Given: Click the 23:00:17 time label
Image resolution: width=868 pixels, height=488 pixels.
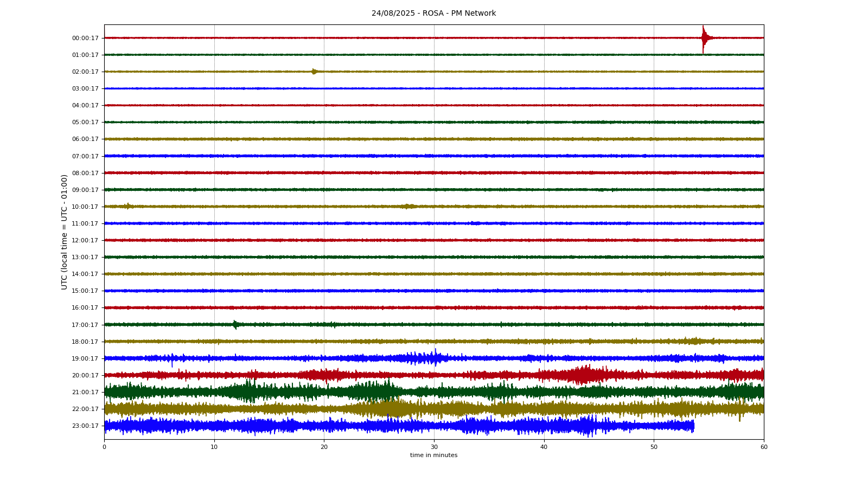Looking at the screenshot, I should (85, 426).
